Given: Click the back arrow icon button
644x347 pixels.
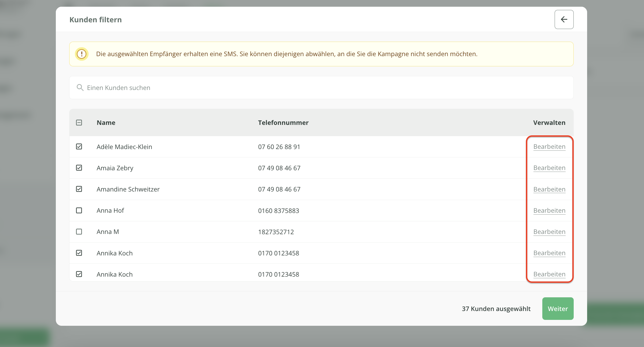Looking at the screenshot, I should coord(564,19).
